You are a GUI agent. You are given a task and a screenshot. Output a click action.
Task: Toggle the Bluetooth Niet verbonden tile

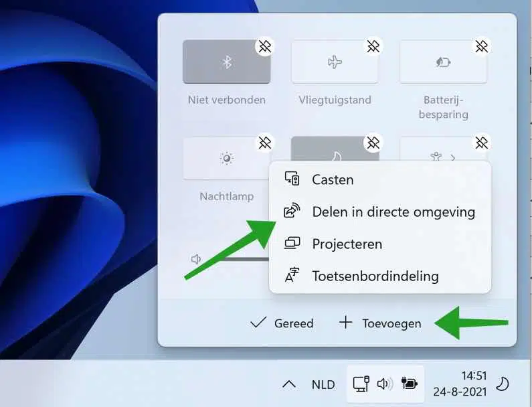click(x=227, y=62)
